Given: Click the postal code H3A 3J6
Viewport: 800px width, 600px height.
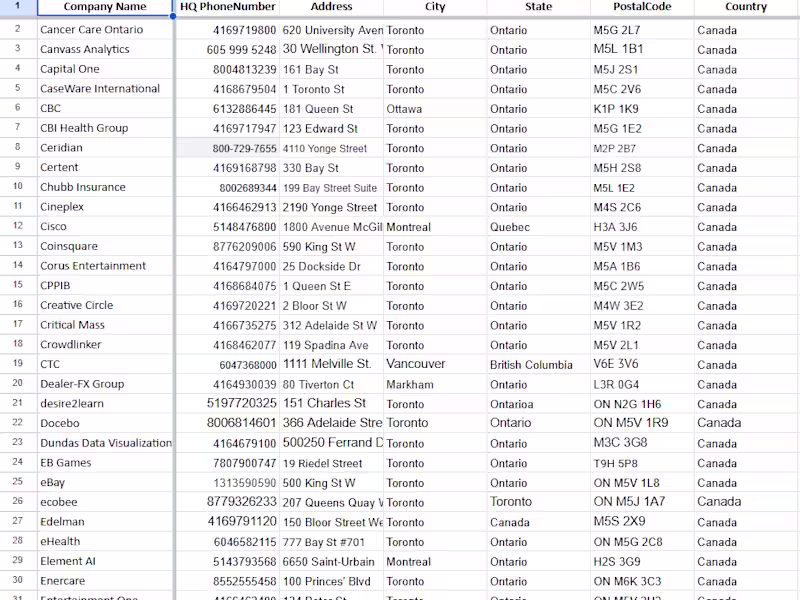Looking at the screenshot, I should (x=642, y=227).
